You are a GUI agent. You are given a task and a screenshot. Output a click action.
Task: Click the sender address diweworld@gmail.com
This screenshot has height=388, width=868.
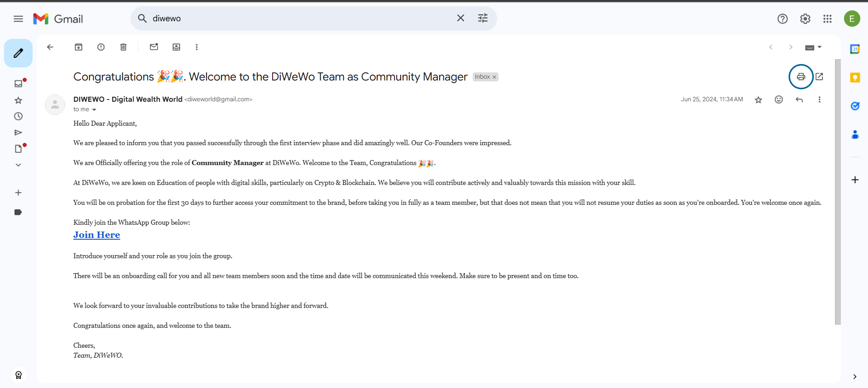218,99
